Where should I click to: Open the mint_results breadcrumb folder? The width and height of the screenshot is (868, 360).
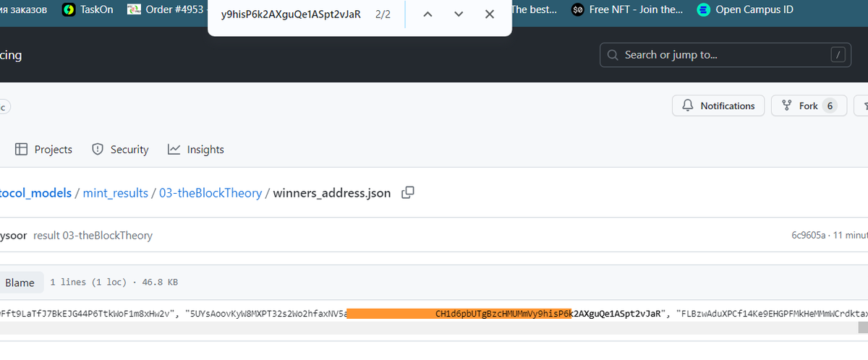[116, 193]
